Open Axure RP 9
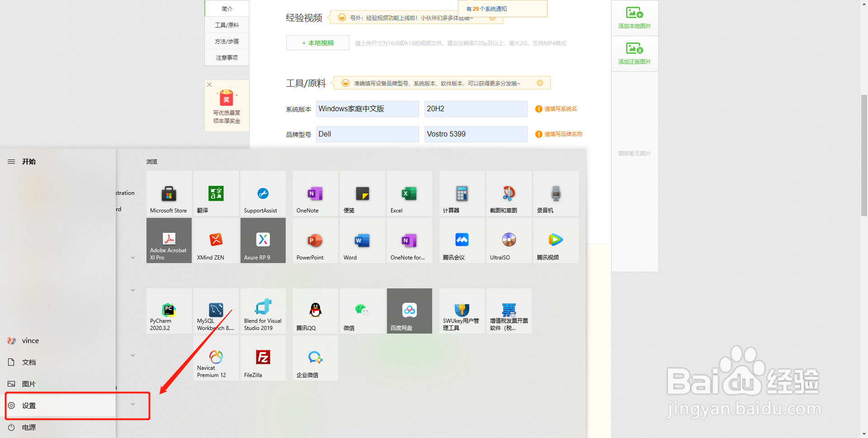The height and width of the screenshot is (438, 868). coord(263,240)
